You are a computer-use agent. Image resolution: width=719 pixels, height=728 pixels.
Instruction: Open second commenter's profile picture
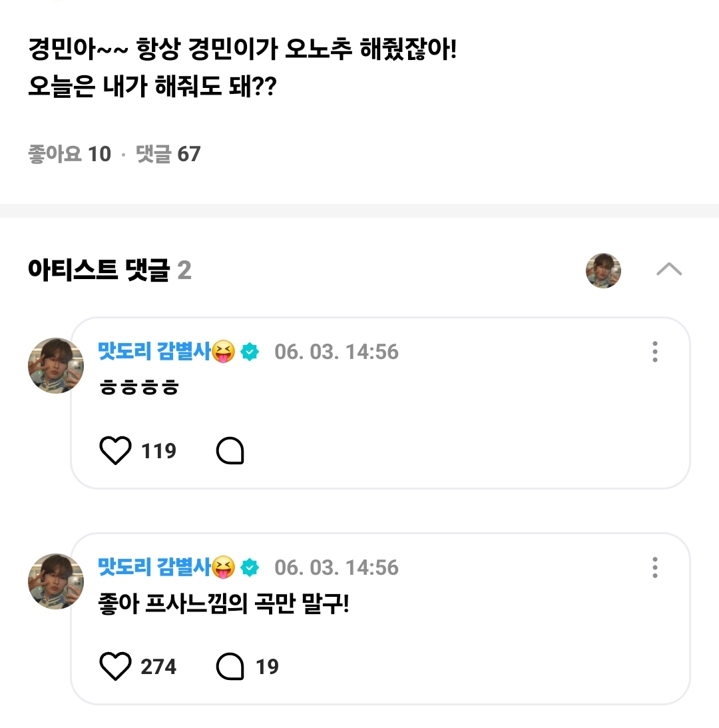click(55, 581)
